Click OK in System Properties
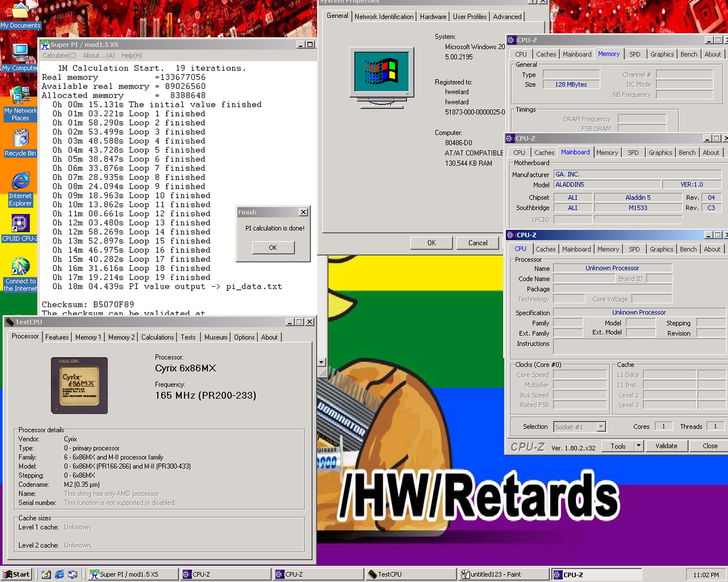 pos(431,243)
